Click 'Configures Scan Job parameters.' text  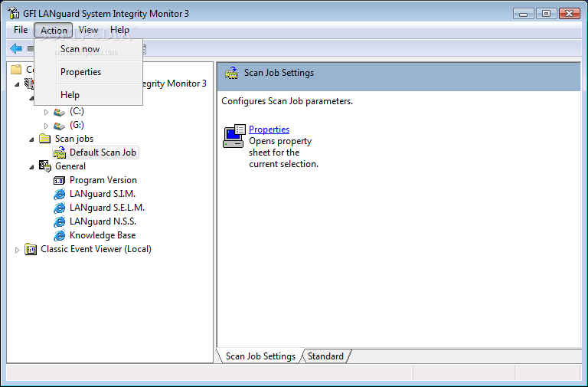[287, 101]
